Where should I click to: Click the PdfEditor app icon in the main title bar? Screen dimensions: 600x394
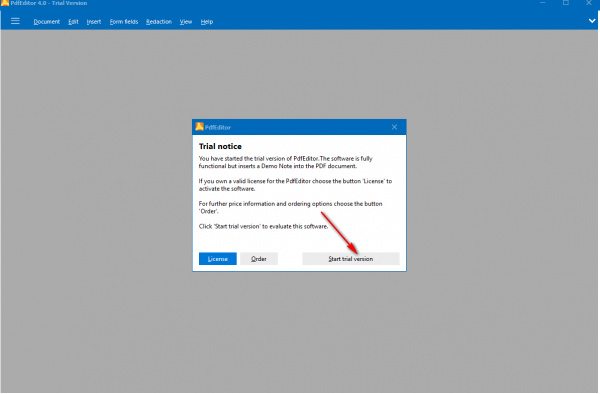(x=5, y=3)
